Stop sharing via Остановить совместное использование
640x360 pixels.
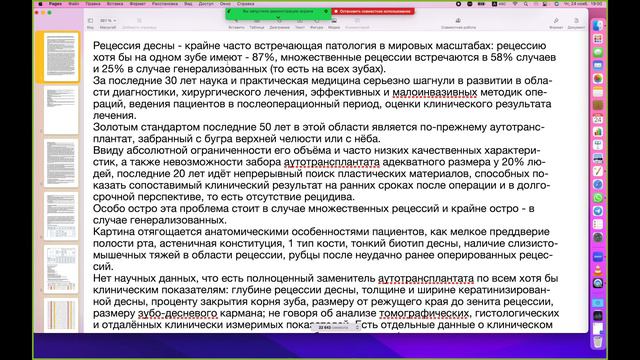click(373, 11)
